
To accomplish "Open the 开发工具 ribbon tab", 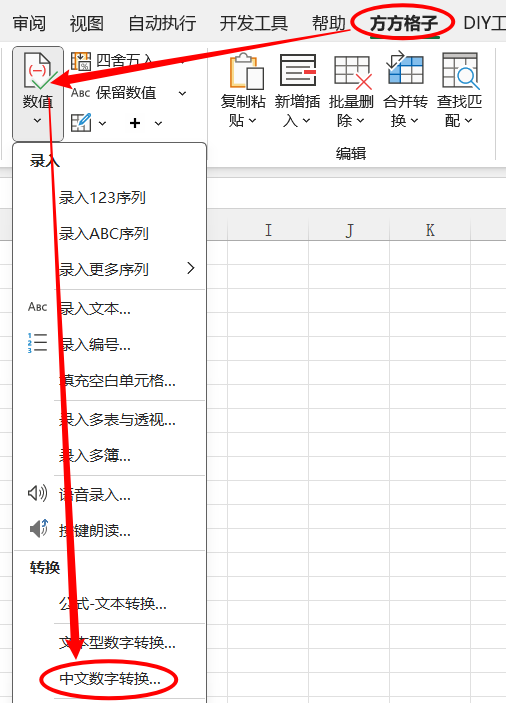I will coord(254,23).
